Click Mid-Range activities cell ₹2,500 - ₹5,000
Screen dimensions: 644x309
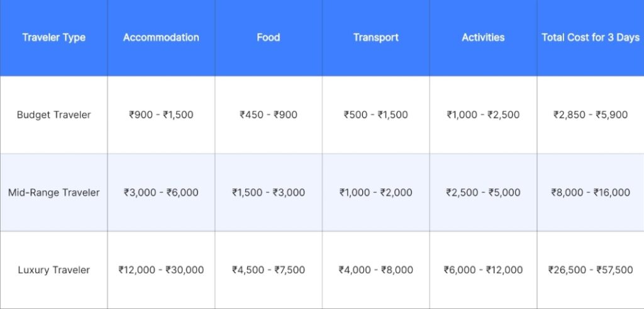(483, 193)
